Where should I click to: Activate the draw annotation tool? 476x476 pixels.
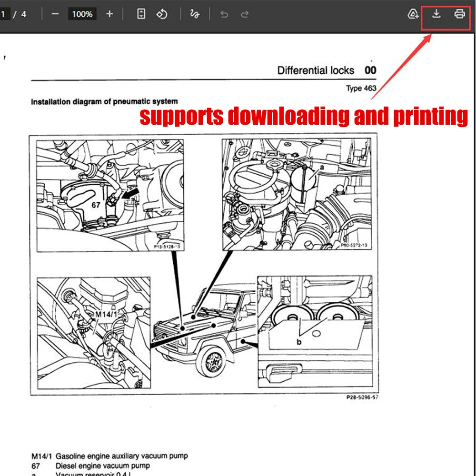pos(194,14)
